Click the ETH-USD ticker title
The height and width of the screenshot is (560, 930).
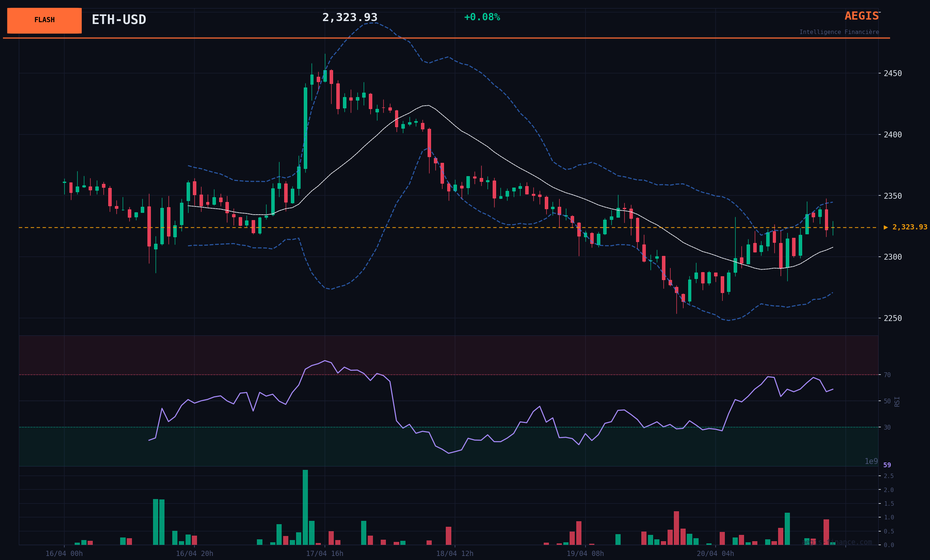coord(119,20)
